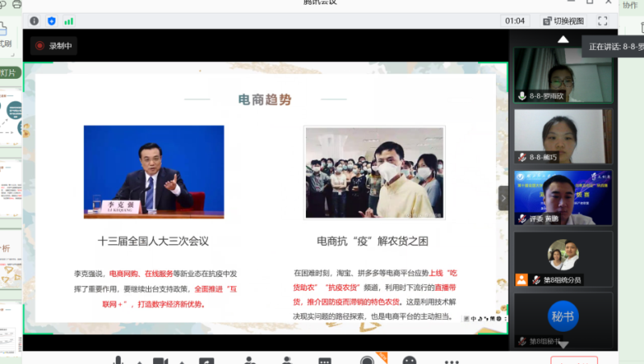
Task: Collapse the participant video sidebar
Action: [504, 198]
